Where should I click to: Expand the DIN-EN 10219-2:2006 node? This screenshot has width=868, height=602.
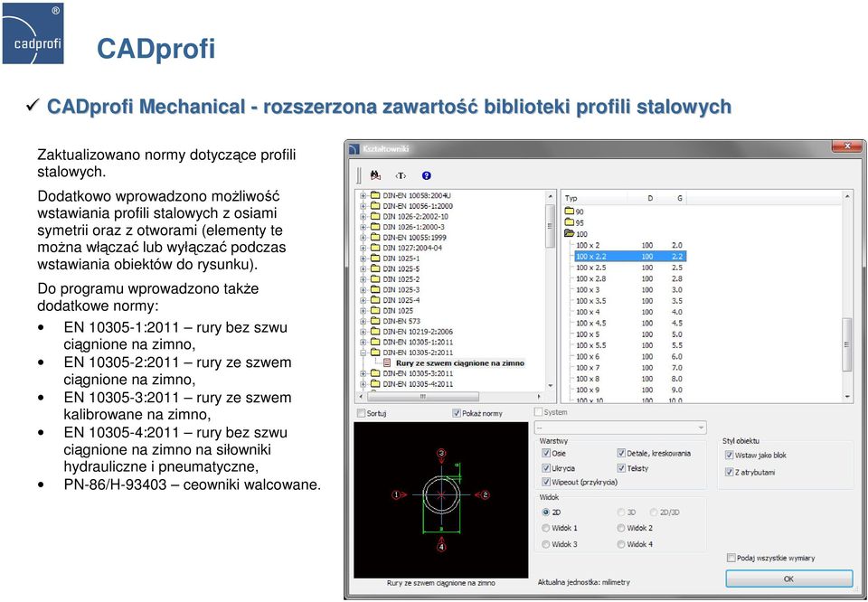363,332
